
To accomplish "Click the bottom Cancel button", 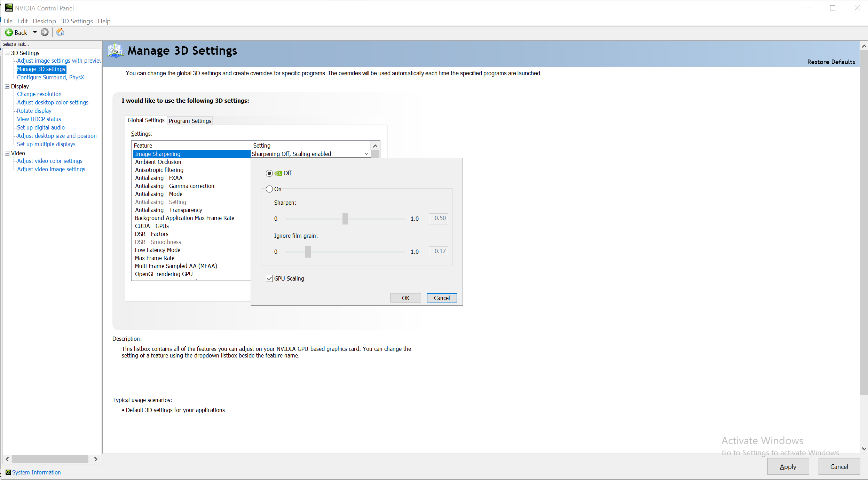I will [839, 467].
